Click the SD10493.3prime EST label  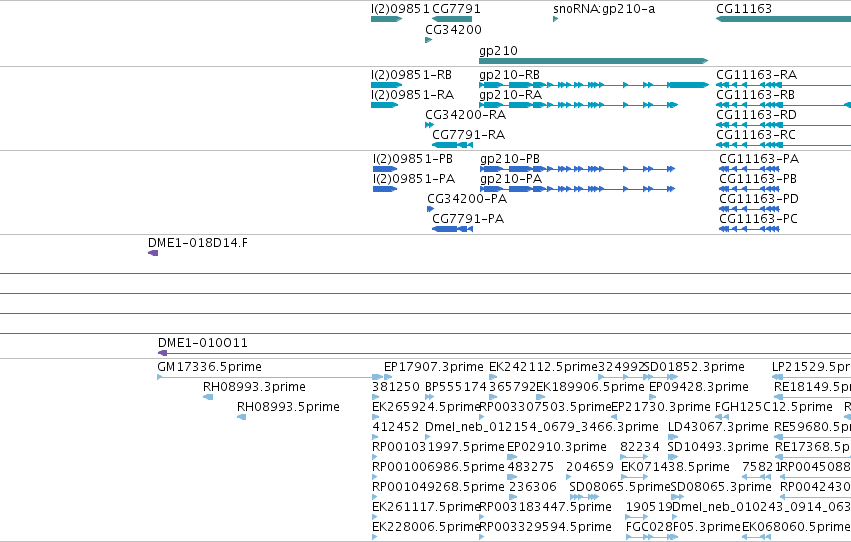coord(718,448)
